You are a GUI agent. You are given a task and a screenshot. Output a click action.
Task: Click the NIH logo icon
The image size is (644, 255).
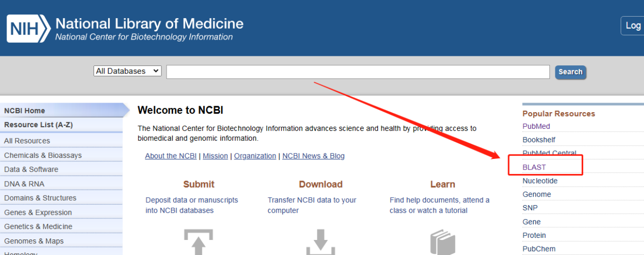tap(28, 28)
